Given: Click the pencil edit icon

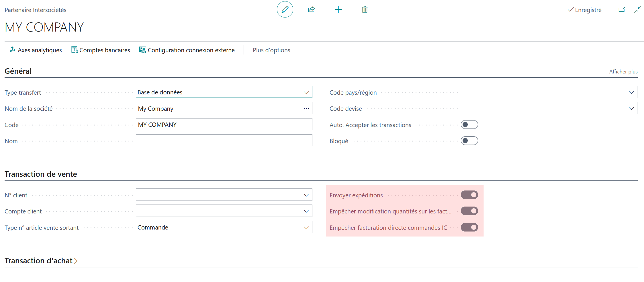Looking at the screenshot, I should (285, 9).
